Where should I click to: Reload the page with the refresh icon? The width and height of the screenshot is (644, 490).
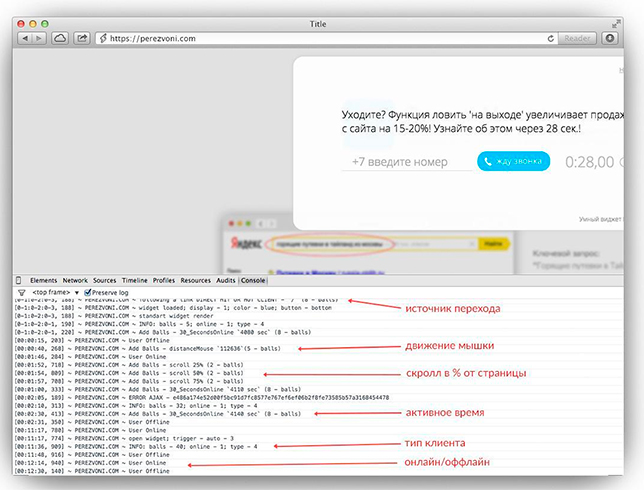[x=551, y=38]
